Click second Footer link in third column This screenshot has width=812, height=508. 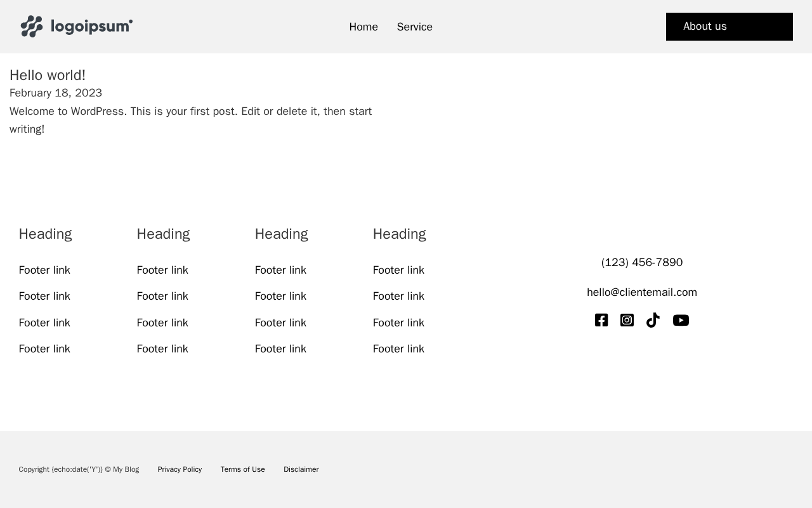click(280, 296)
